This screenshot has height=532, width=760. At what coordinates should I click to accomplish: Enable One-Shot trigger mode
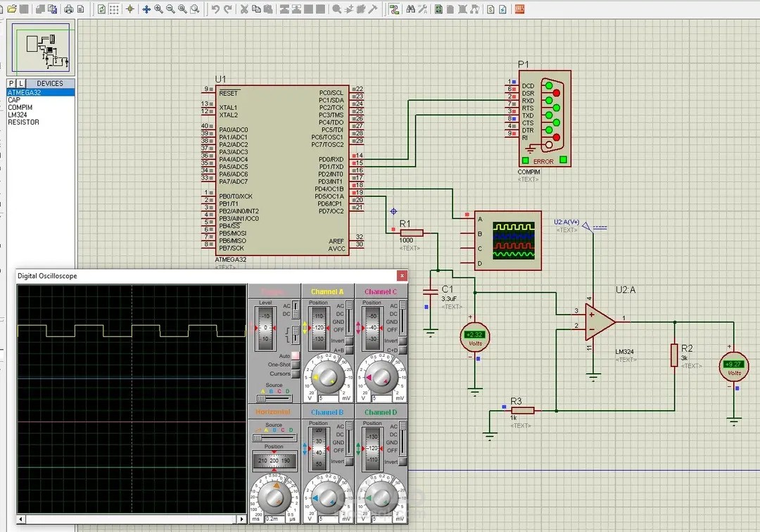pyautogui.click(x=296, y=365)
